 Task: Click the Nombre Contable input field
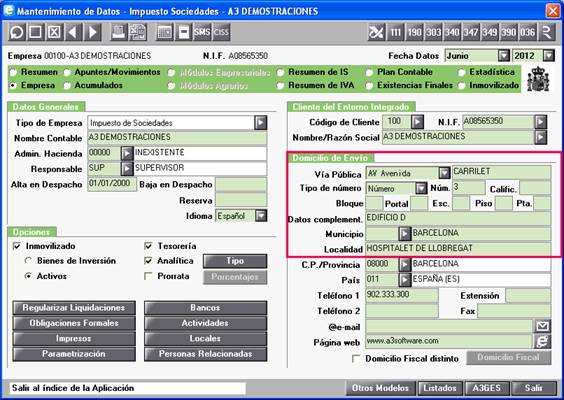click(177, 138)
